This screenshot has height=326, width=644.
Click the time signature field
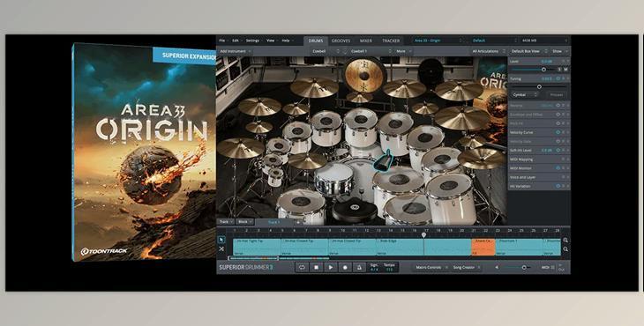pyautogui.click(x=374, y=267)
